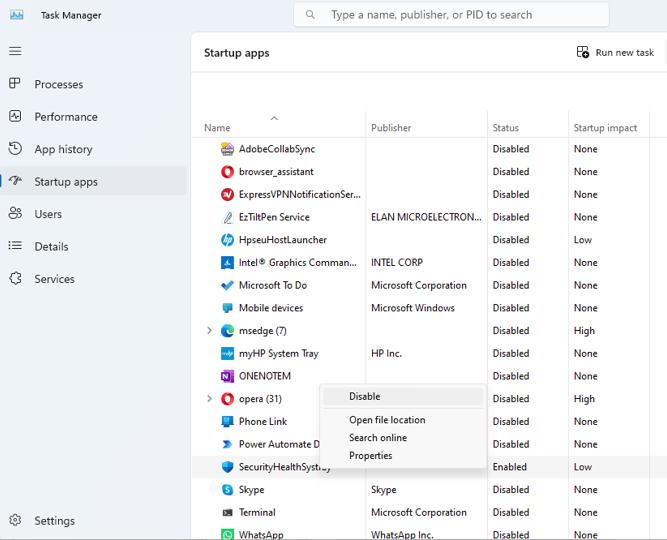667x540 pixels.
Task: Click the AdobeCollabSync app icon
Action: 227,149
